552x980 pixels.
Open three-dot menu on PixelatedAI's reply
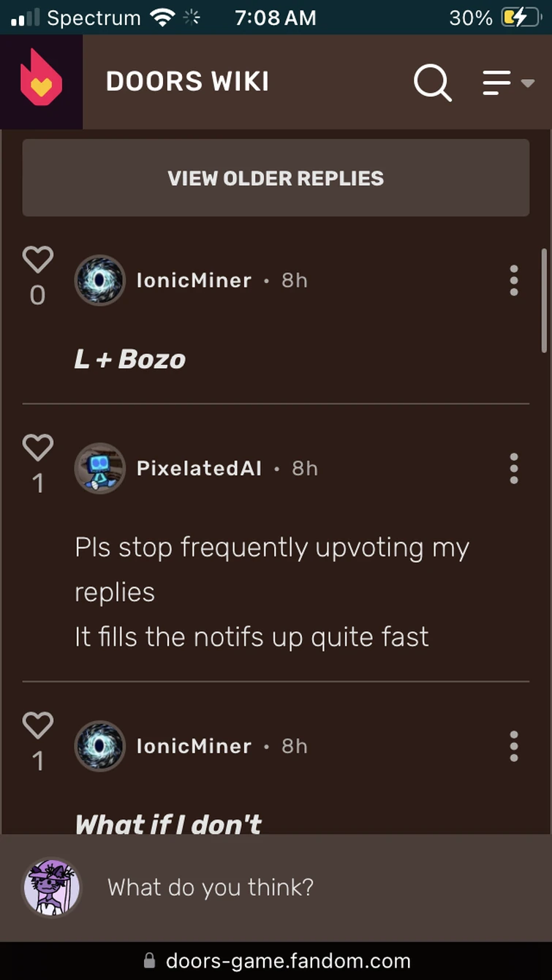pyautogui.click(x=514, y=468)
